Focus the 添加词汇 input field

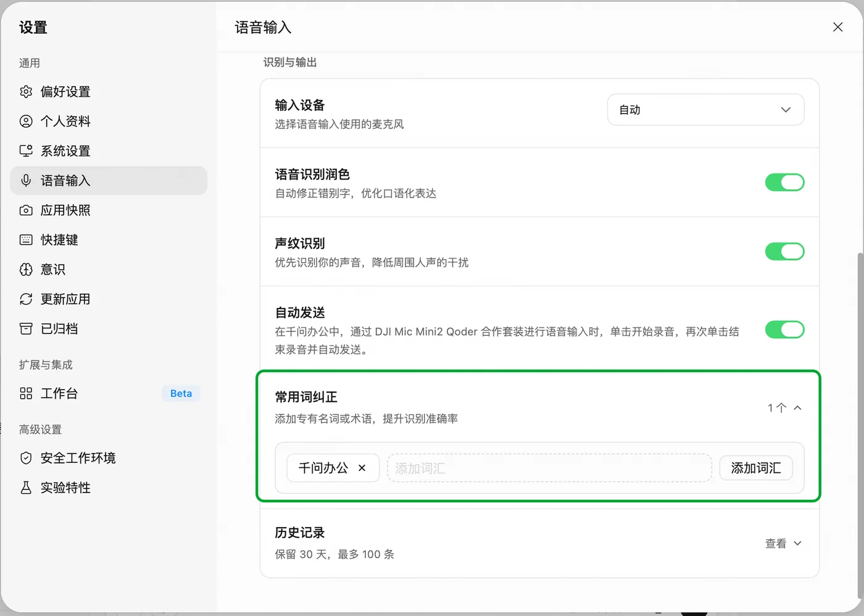pos(549,468)
